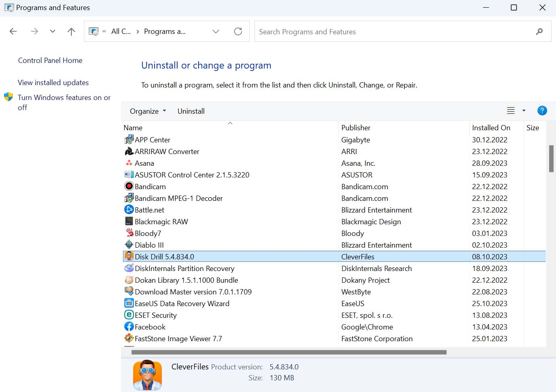Open Control Panel Home link

[50, 60]
